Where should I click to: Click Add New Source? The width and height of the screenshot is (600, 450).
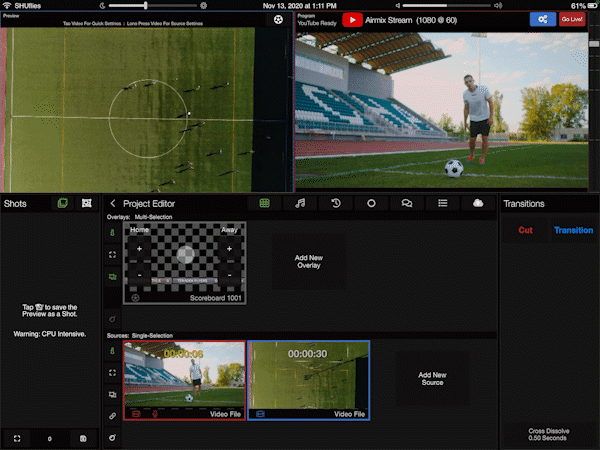[431, 378]
